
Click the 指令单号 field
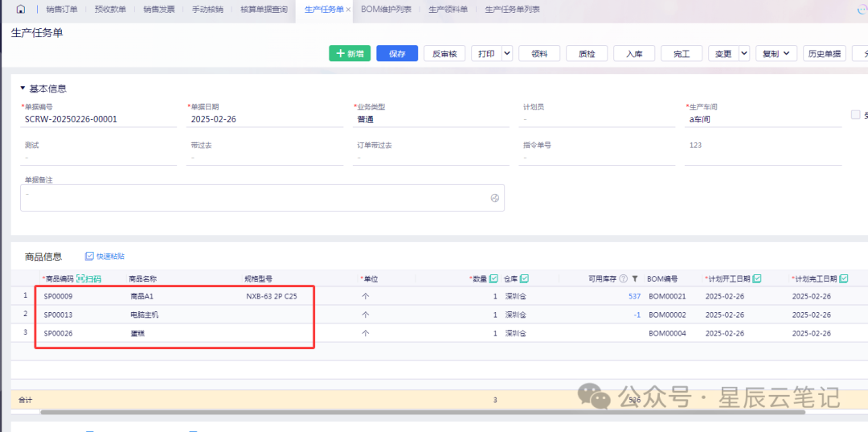coord(597,158)
